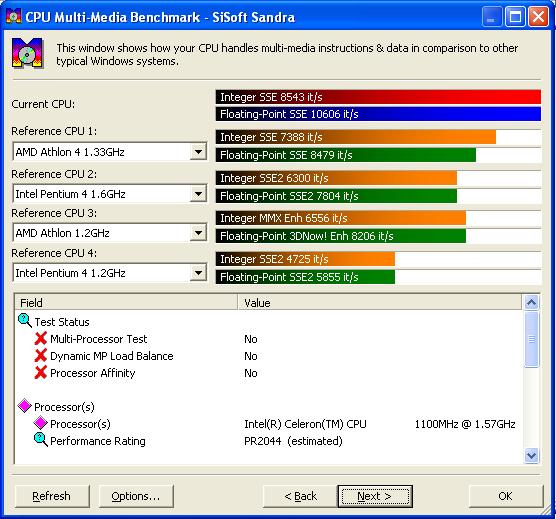Maximize the Sandra benchmark window

515,17
